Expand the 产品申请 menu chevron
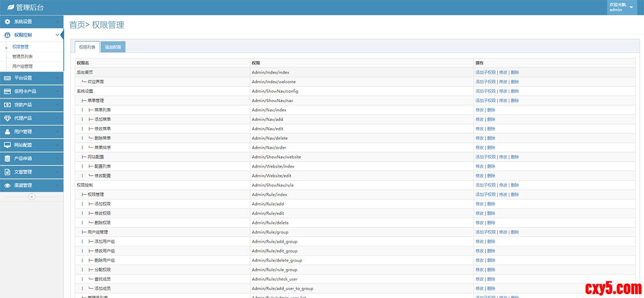The width and height of the screenshot is (644, 298). 57,159
